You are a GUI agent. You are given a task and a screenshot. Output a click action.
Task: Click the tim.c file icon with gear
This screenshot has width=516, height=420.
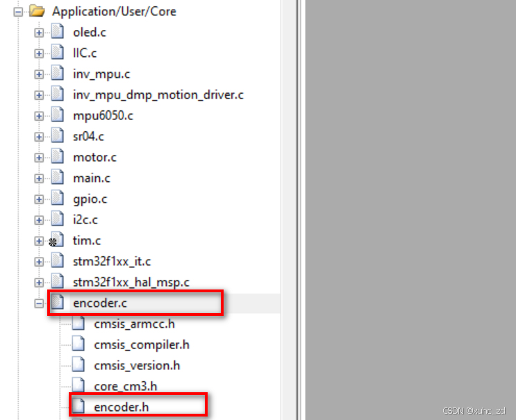pos(57,240)
